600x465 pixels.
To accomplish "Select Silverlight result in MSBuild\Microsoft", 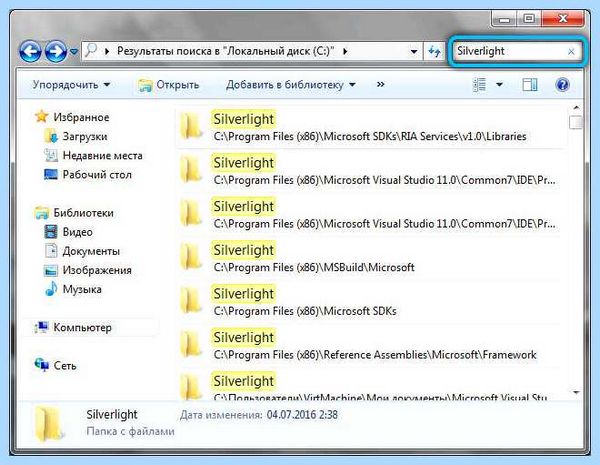I will 369,259.
